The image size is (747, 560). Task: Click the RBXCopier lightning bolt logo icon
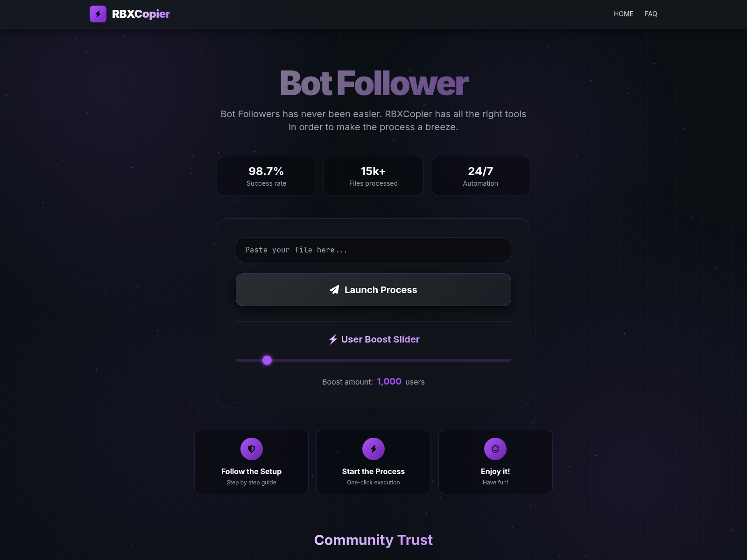click(98, 14)
